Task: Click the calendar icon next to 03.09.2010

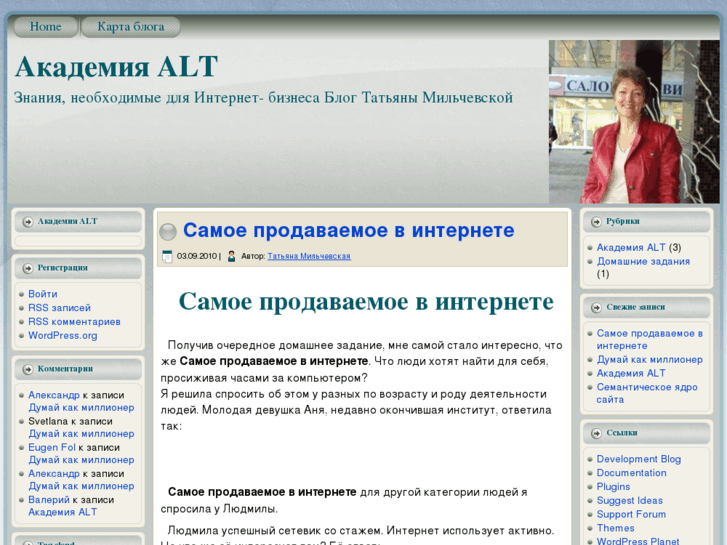Action: pyautogui.click(x=167, y=256)
